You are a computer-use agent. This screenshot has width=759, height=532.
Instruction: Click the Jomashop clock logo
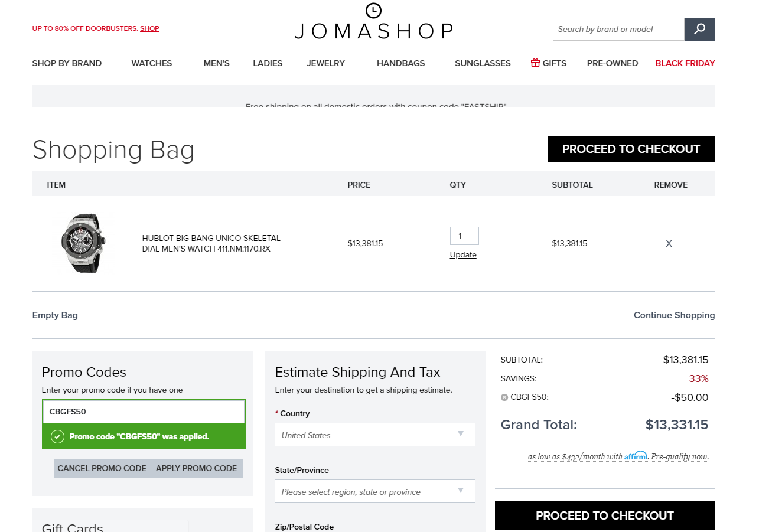pos(373,10)
